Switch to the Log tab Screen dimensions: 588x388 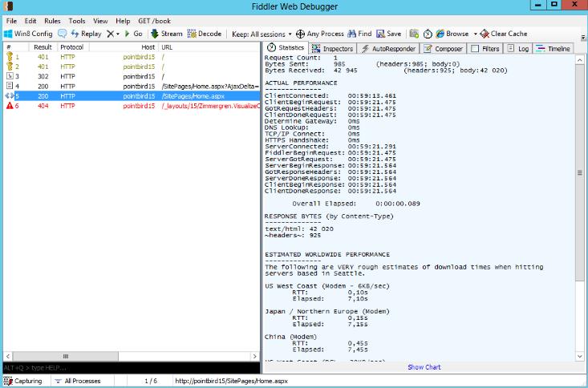point(518,49)
